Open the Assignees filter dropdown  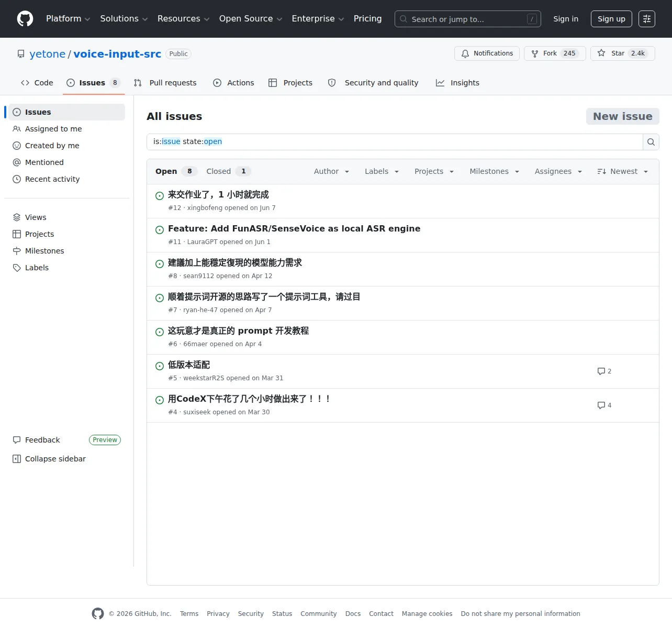click(x=558, y=171)
